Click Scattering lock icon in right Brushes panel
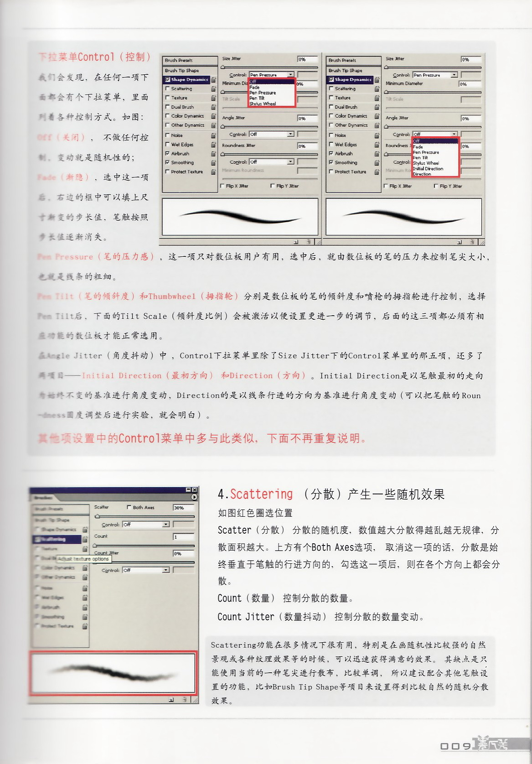The image size is (532, 764). pos(377,88)
